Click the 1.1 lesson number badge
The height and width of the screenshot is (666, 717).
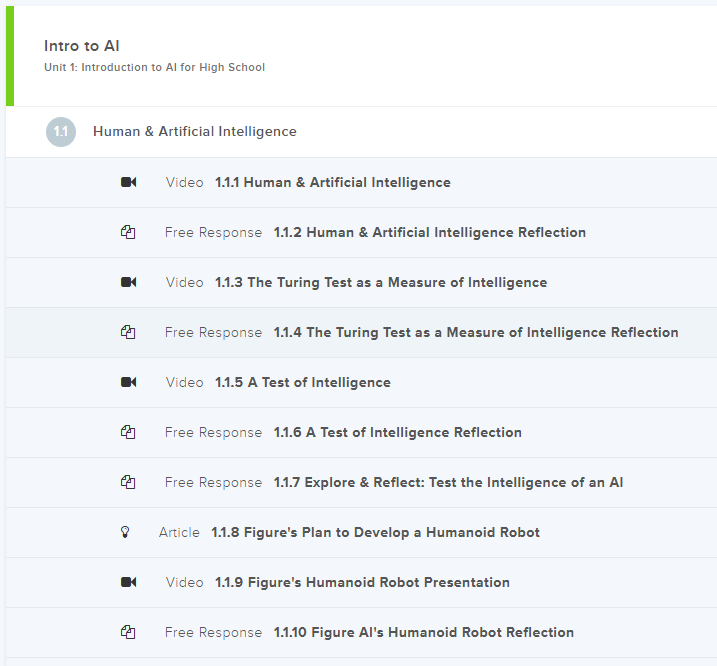click(x=61, y=132)
